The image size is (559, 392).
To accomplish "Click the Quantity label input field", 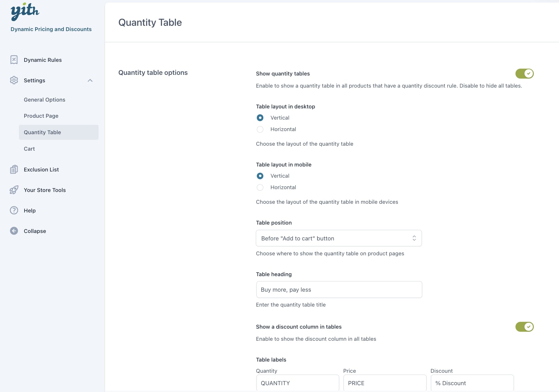I will pyautogui.click(x=298, y=383).
